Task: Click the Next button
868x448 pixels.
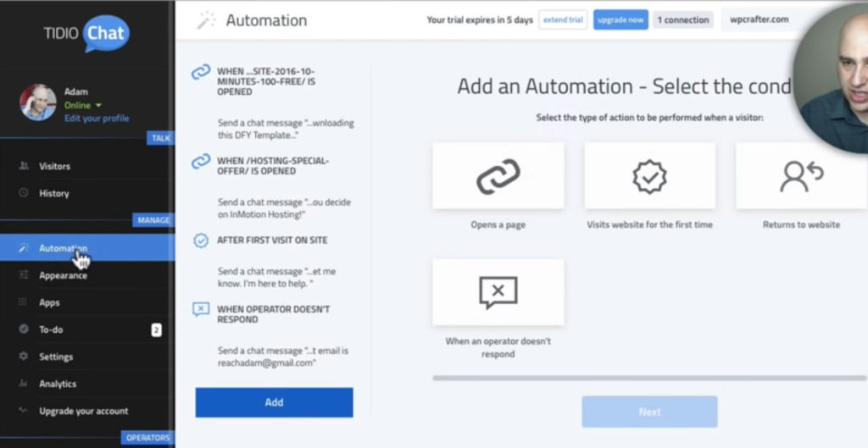Action: pyautogui.click(x=650, y=412)
